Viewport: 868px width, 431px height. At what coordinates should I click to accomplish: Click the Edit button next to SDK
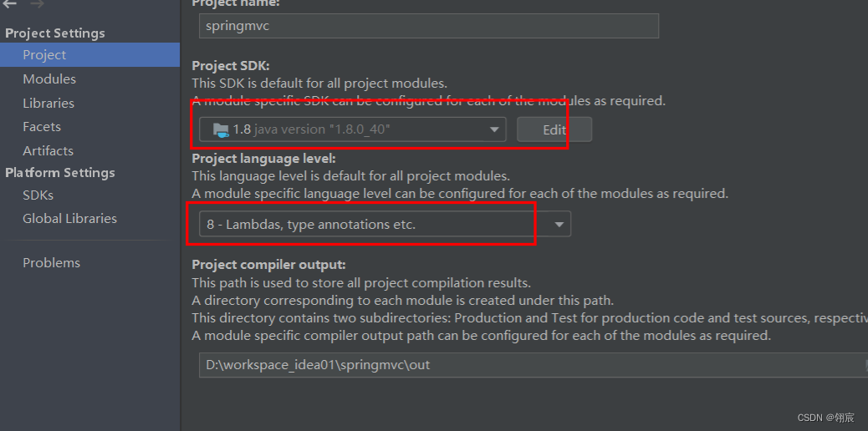pos(554,129)
